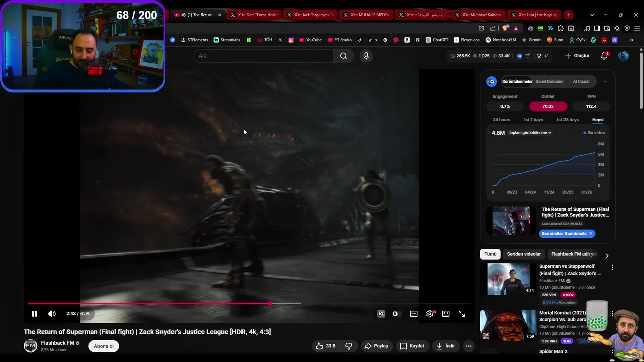Open the Elevenlabs bookmark

[467, 40]
